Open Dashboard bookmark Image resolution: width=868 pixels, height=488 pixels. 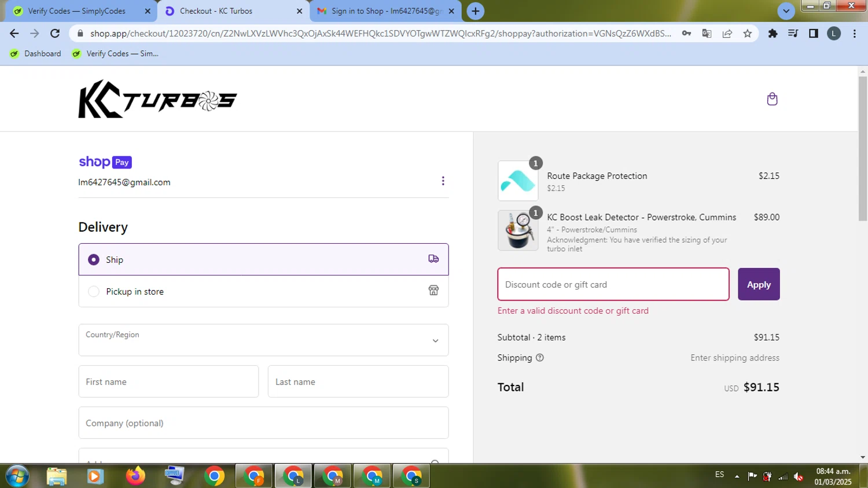[36, 53]
